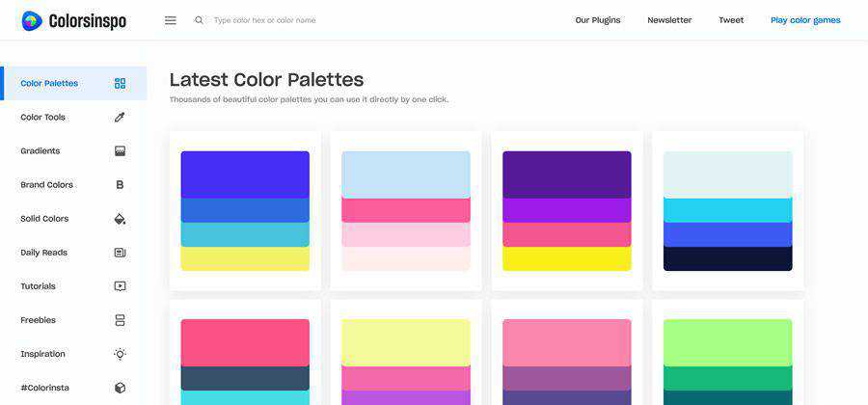Viewport: 868px width, 405px height.
Task: Click the search magnifier icon
Action: (199, 20)
